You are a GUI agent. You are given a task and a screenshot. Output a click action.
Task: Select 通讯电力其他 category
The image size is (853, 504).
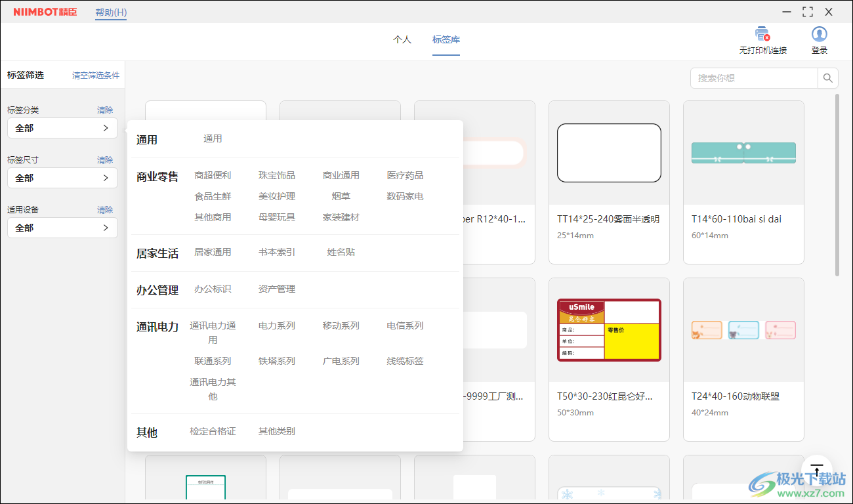213,389
